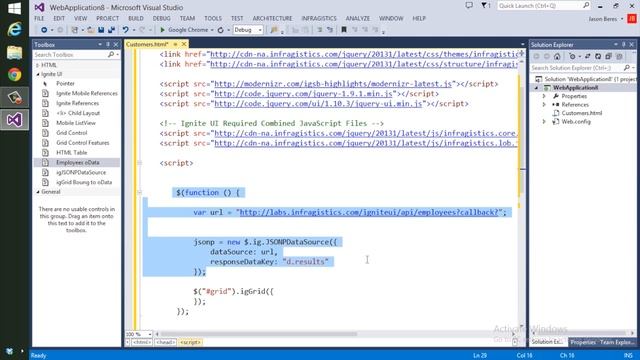The height and width of the screenshot is (360, 640).
Task: Click the Windows Start button
Action: (14, 8)
